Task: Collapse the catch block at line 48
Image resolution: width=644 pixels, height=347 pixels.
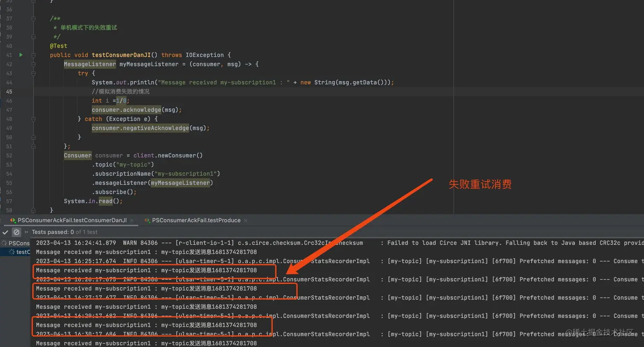Action: click(x=33, y=119)
